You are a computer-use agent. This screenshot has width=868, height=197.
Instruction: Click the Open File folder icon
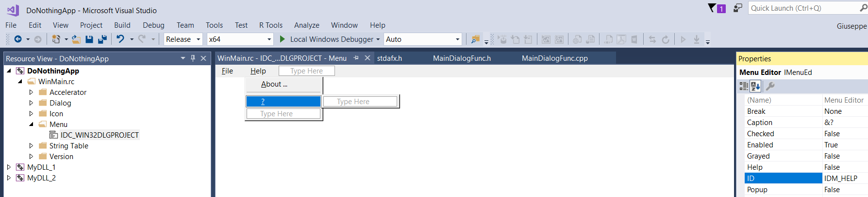(x=76, y=39)
